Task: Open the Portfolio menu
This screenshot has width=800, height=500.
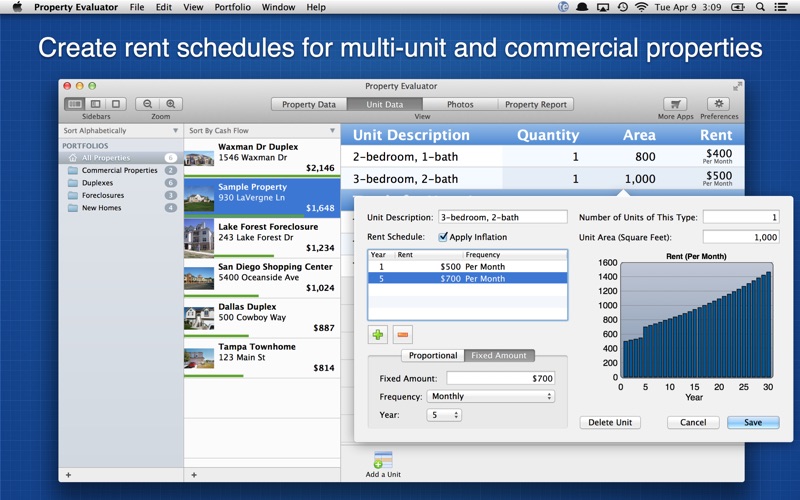Action: (233, 7)
